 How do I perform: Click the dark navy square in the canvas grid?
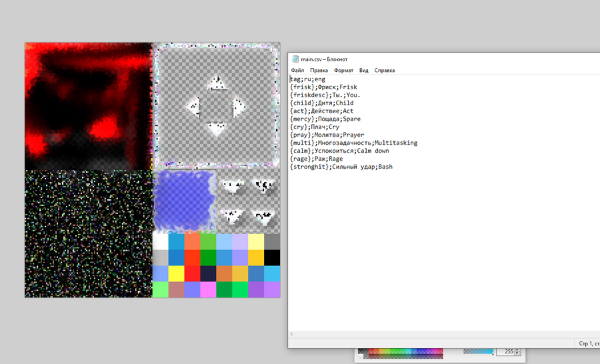208,274
